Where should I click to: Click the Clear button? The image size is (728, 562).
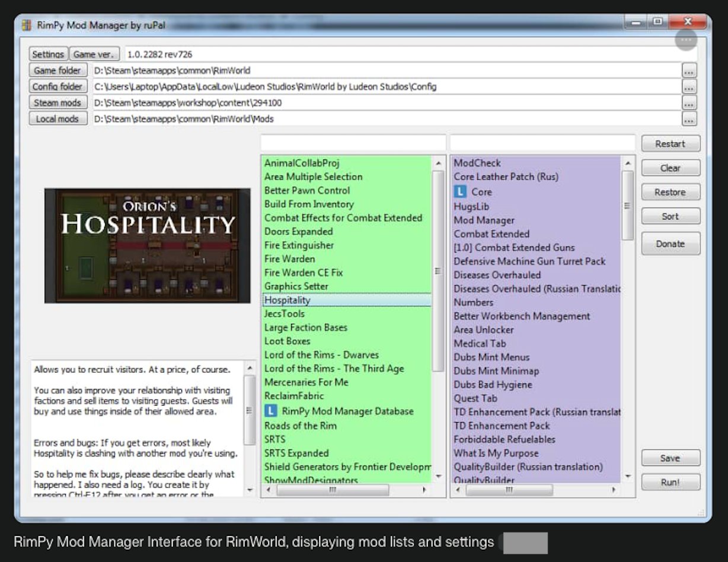pos(670,168)
